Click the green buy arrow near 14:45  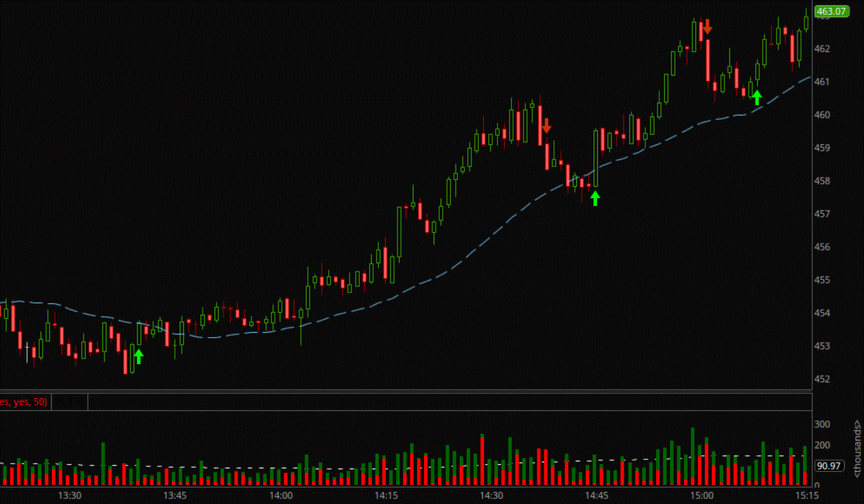pyautogui.click(x=595, y=197)
